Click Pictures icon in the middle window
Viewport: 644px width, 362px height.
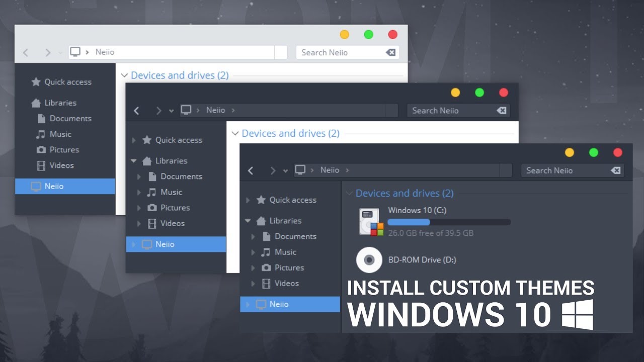152,208
